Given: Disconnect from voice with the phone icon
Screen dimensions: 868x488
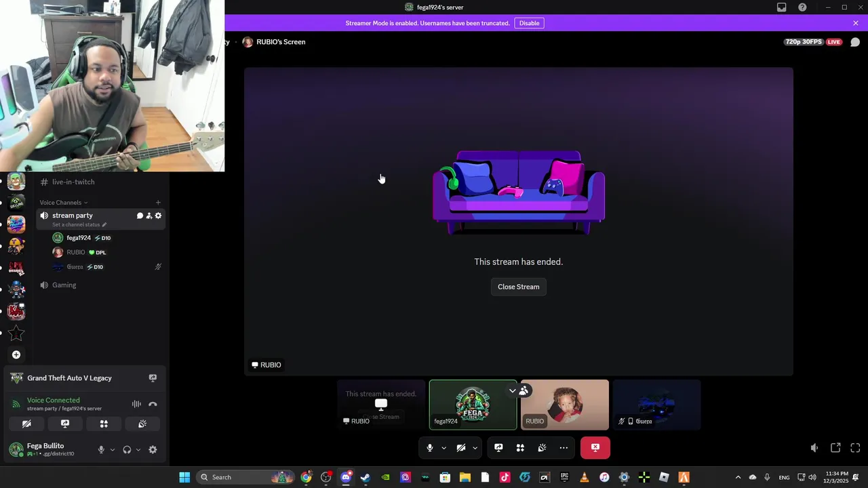Looking at the screenshot, I should pyautogui.click(x=153, y=404).
